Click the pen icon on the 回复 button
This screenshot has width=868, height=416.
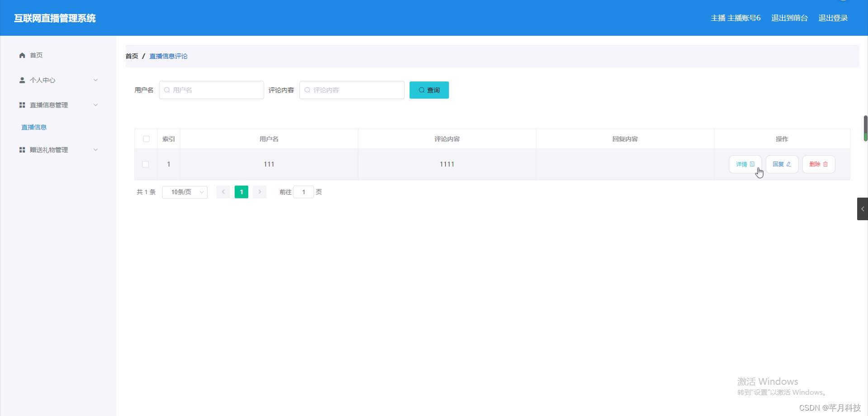click(788, 164)
